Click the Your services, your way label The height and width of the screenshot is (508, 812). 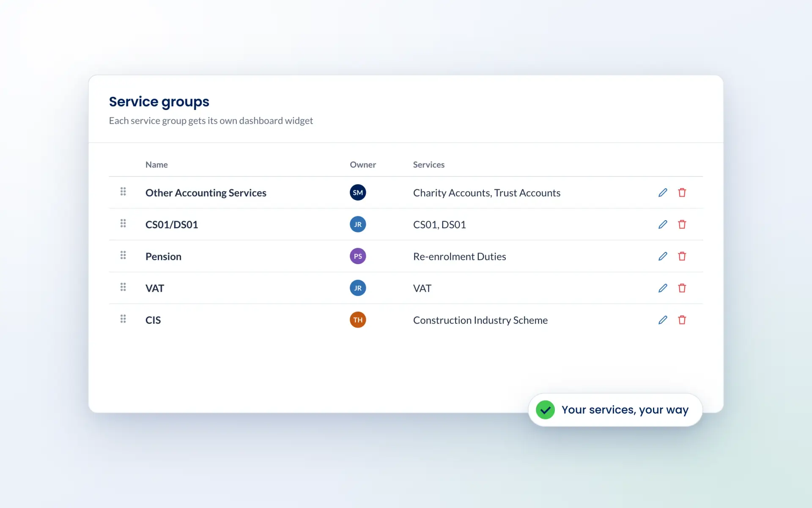(625, 410)
